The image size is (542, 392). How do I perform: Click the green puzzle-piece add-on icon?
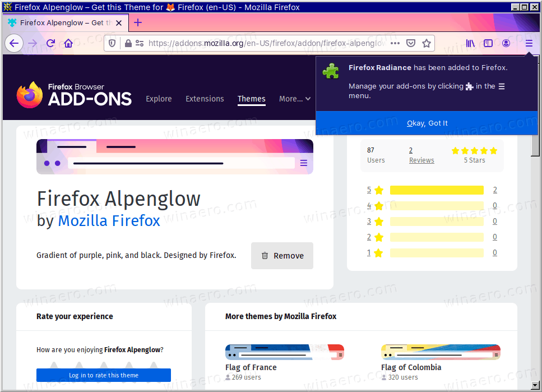(331, 71)
